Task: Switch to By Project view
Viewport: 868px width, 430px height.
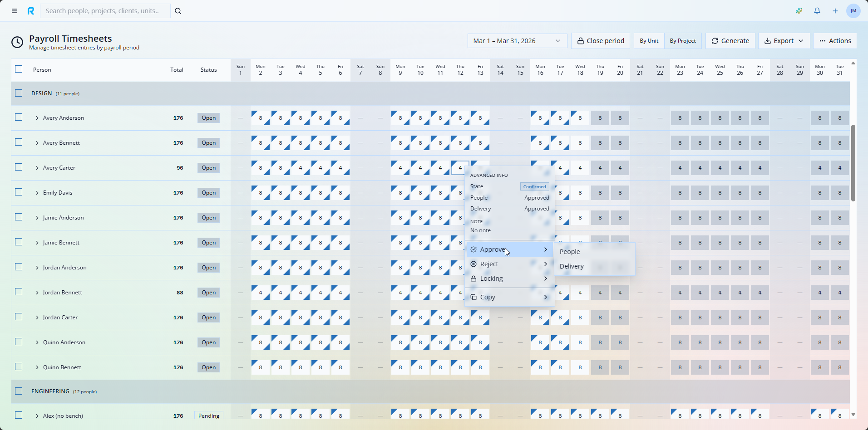Action: [x=682, y=40]
